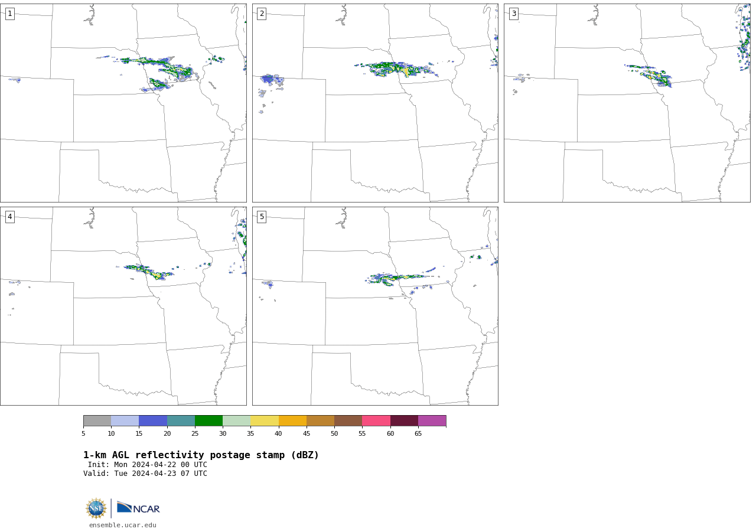
Task: Click the purple 65+ dBZ swatch
Action: coord(432,420)
